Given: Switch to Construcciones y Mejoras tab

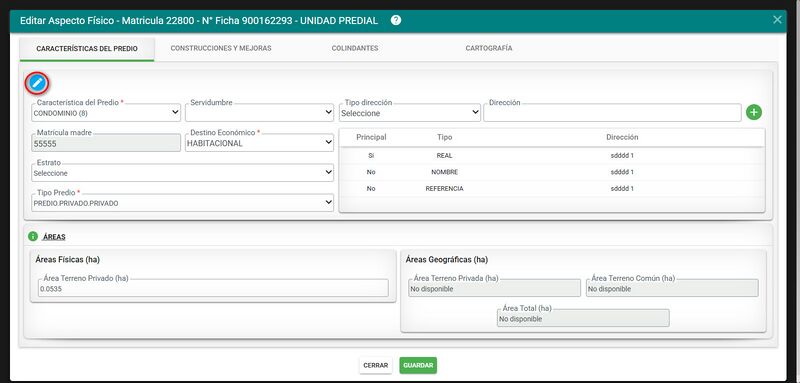Looking at the screenshot, I should [x=221, y=48].
